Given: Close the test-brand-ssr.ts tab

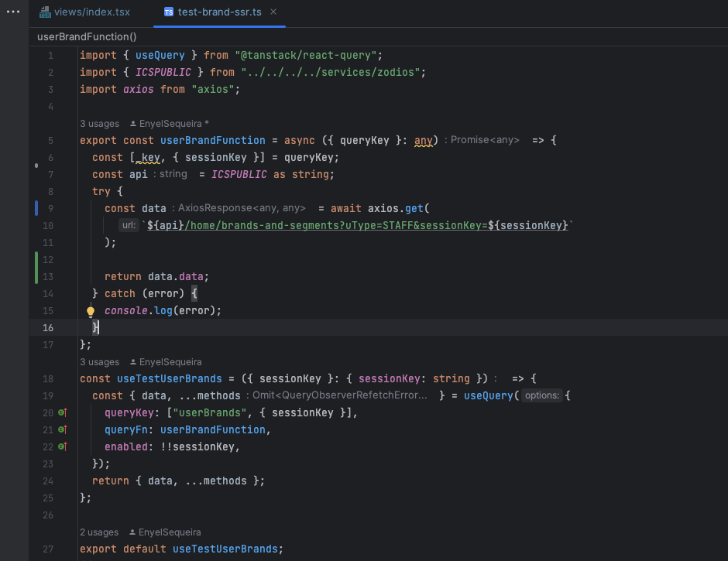Looking at the screenshot, I should [273, 12].
